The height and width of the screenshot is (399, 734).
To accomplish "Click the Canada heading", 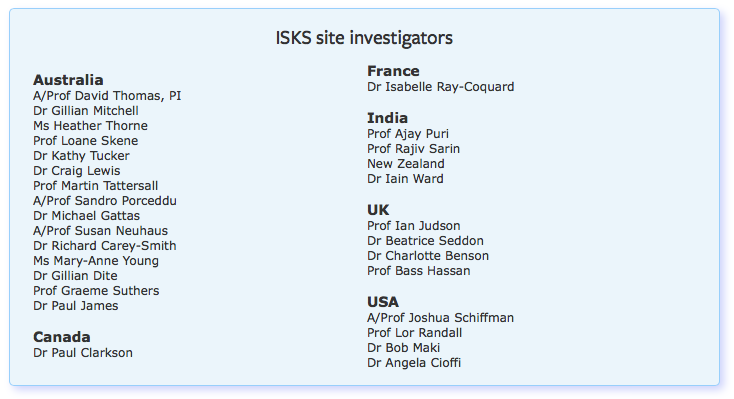I will [x=62, y=337].
